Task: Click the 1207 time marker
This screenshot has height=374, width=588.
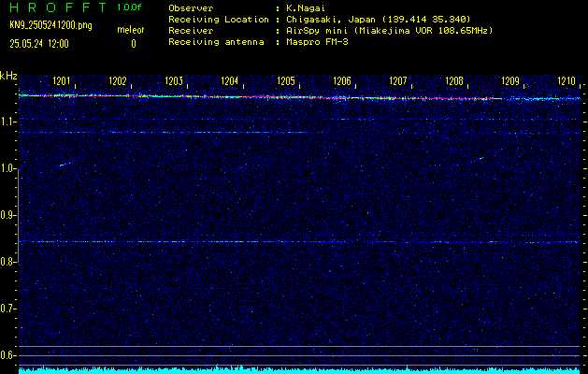Action: coord(398,81)
